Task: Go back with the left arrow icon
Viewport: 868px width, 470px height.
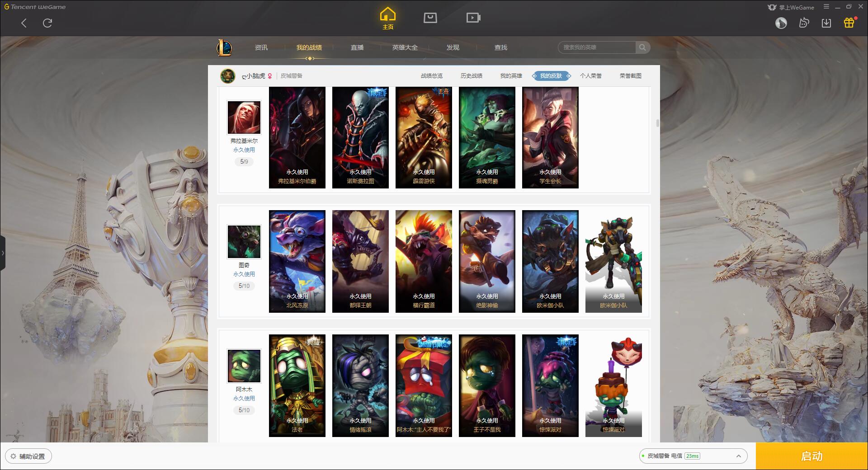Action: point(24,23)
